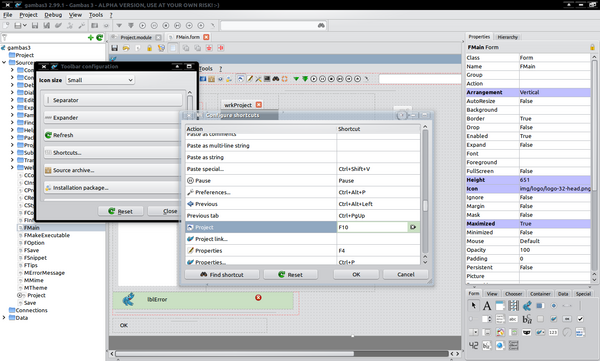Choose the LCD number '42' control

click(473, 345)
